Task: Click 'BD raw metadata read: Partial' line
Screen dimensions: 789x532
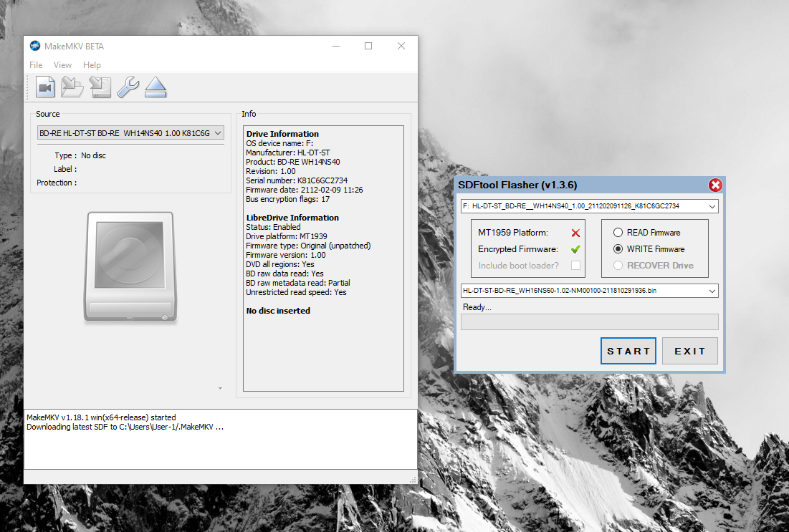Action: (298, 283)
